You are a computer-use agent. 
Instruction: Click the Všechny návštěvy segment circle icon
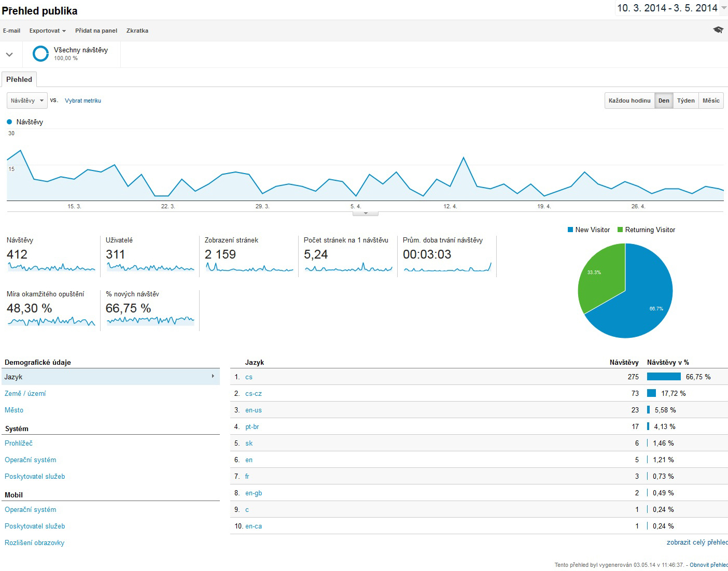click(40, 53)
